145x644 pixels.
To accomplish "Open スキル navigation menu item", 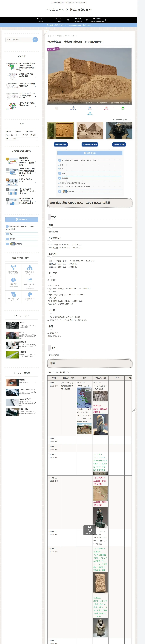I will pos(59,20).
